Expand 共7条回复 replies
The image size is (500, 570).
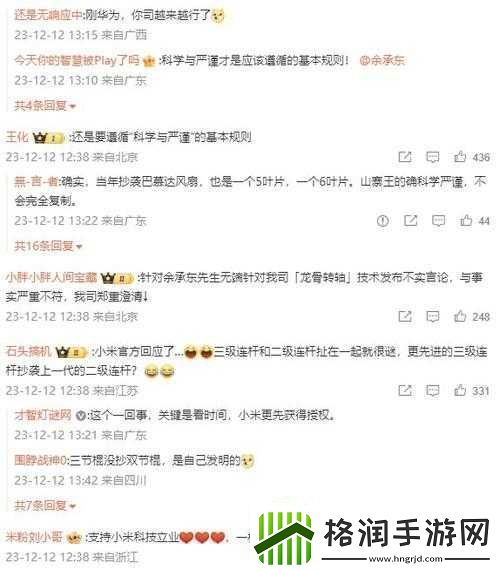(45, 505)
